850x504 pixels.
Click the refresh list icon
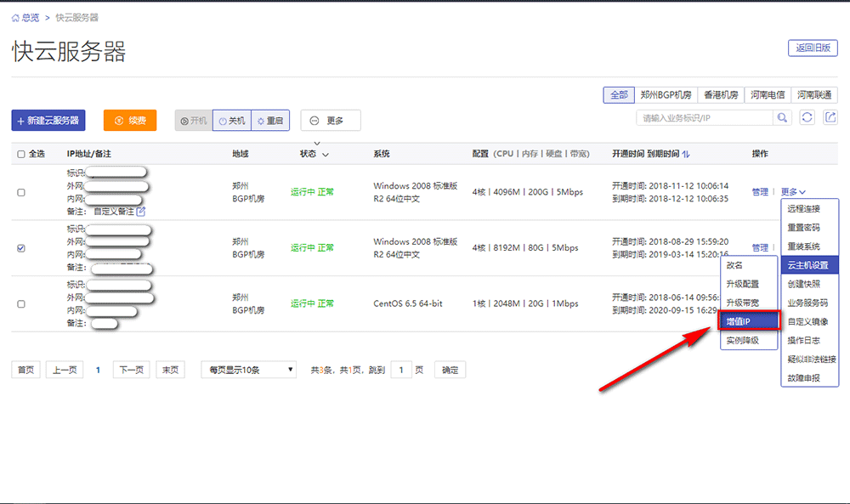pos(807,118)
